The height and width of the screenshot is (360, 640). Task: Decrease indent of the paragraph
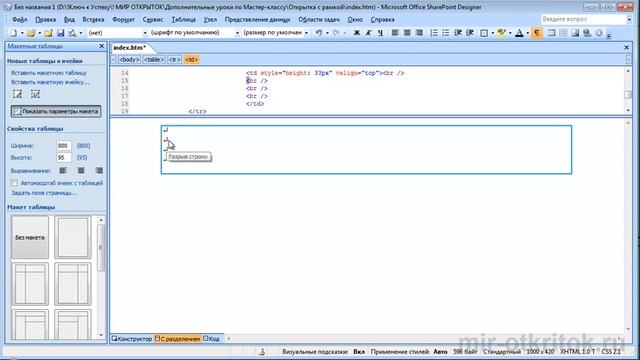pyautogui.click(x=458, y=33)
